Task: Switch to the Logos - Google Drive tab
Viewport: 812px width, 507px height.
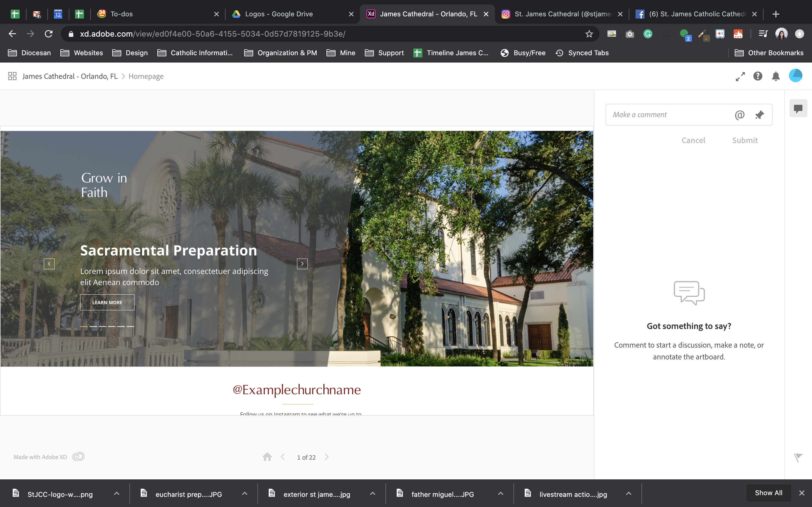Action: click(279, 14)
